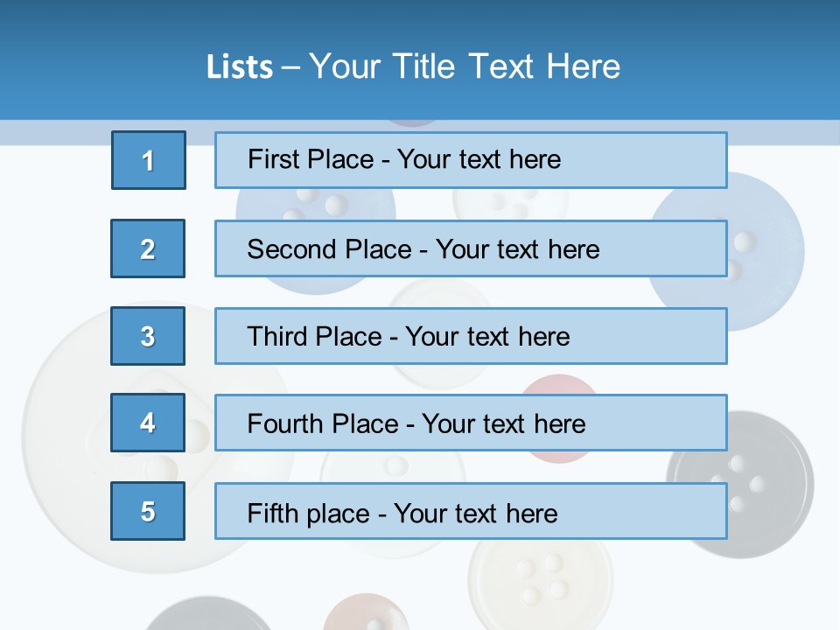This screenshot has height=630, width=840.
Task: Select the 'Fourth Place' text bar
Action: (471, 423)
